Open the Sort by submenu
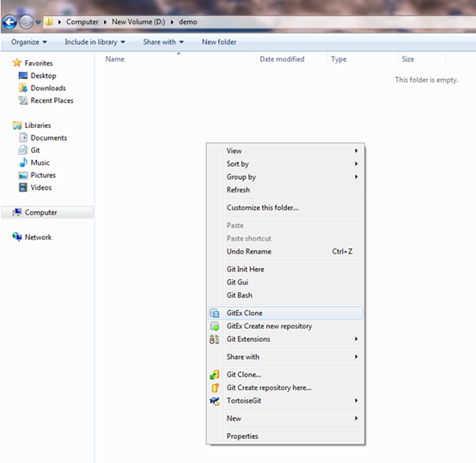 pos(285,164)
